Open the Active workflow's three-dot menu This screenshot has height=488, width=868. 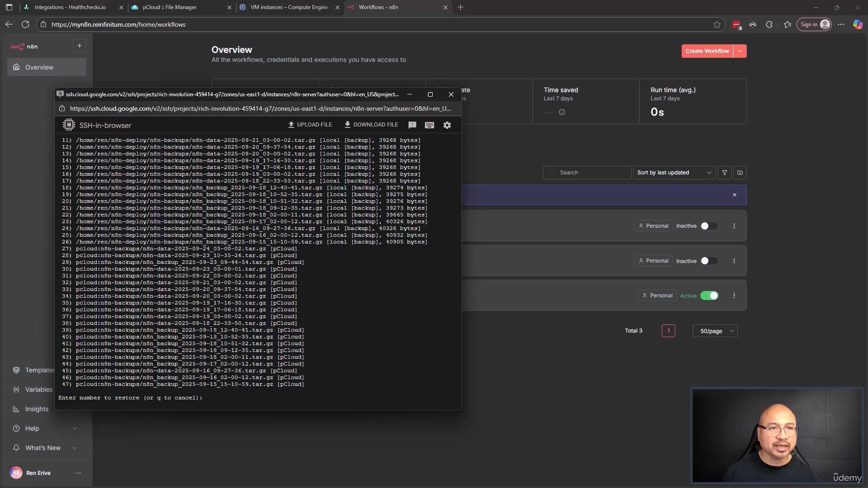pos(734,296)
